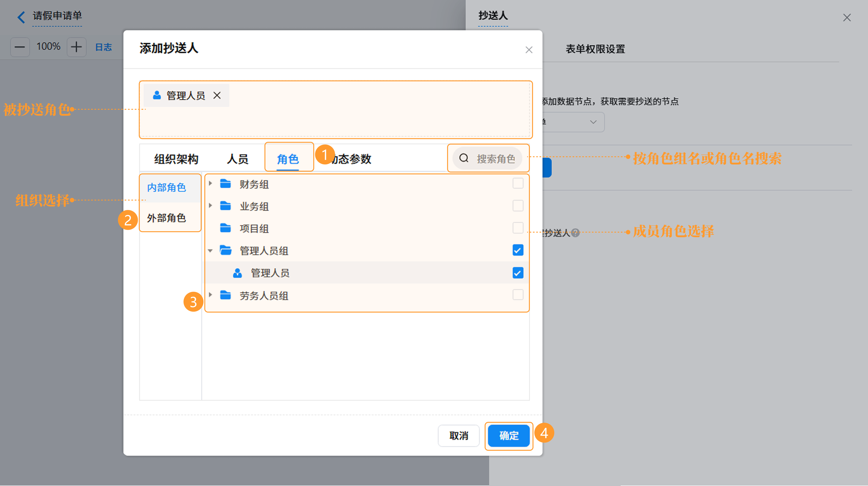Image resolution: width=868 pixels, height=486 pixels.
Task: Select the 项目组 row label
Action: click(x=254, y=229)
